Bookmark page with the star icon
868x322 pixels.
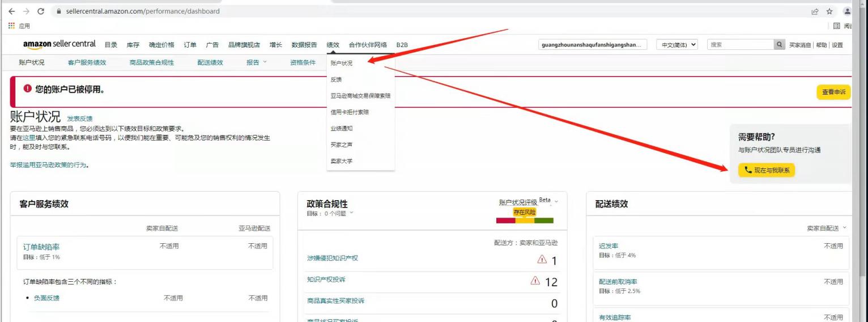pyautogui.click(x=829, y=11)
